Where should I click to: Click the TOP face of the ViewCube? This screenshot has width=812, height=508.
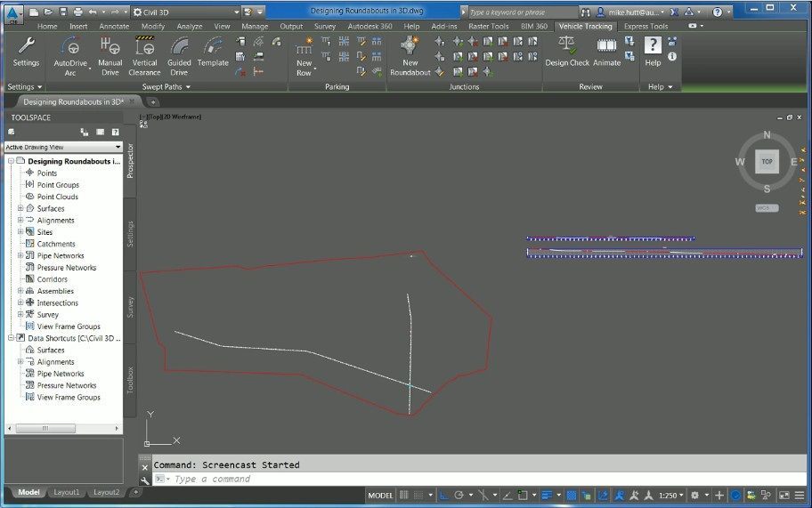[x=767, y=161]
